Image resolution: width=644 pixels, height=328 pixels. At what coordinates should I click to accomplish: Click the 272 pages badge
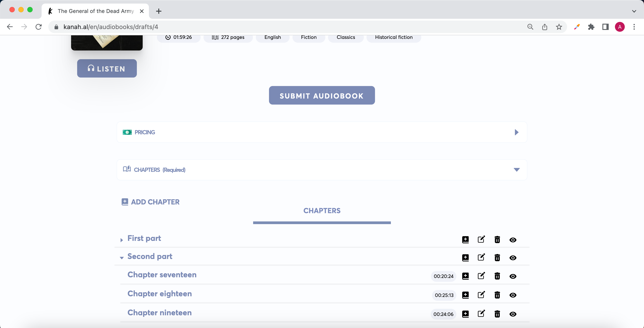[228, 37]
